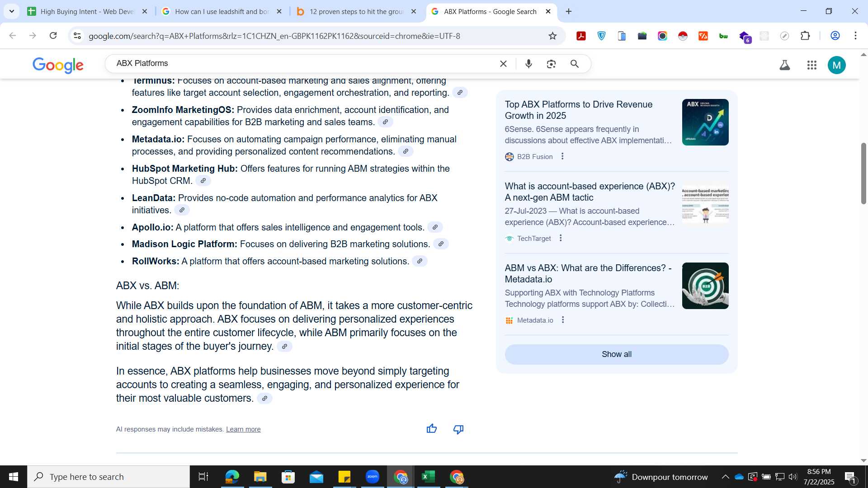Open Top ABX Platforms to Drive Revenue article

[579, 110]
